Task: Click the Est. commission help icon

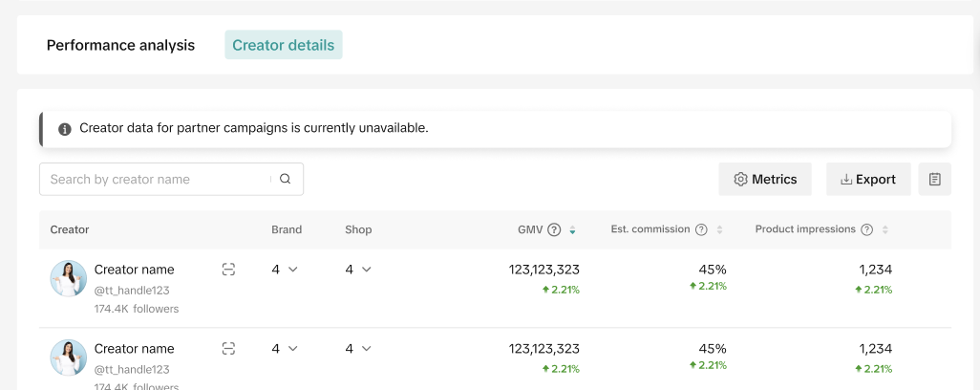Action: tap(701, 229)
